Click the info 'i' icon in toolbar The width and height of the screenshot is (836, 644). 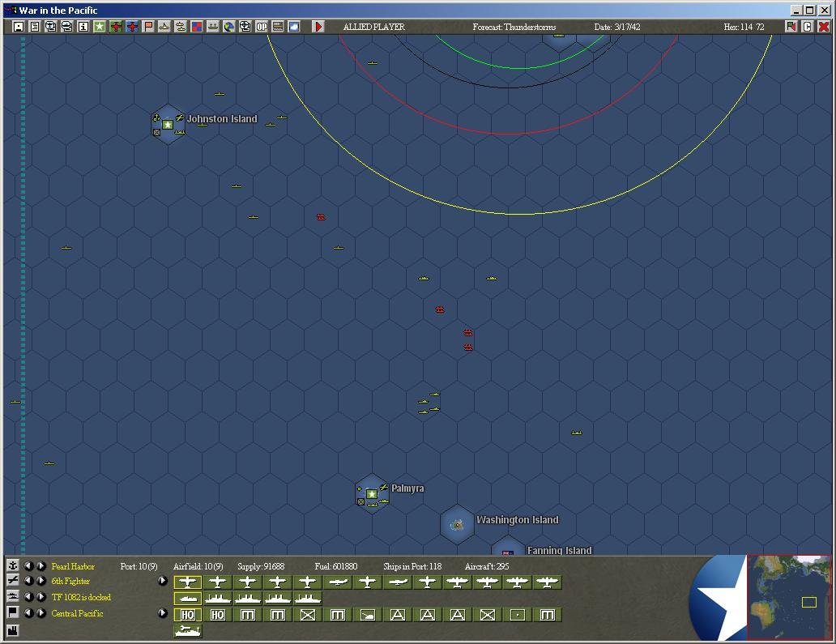pyautogui.click(x=83, y=27)
